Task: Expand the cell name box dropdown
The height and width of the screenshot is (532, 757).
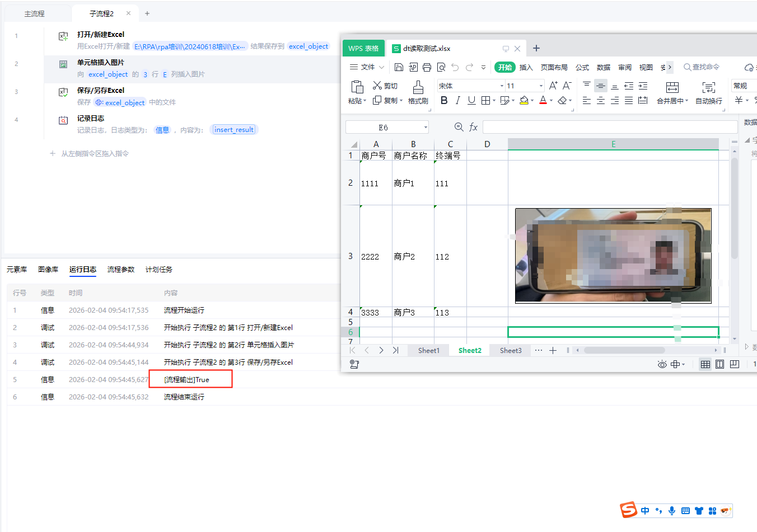Action: [426, 128]
